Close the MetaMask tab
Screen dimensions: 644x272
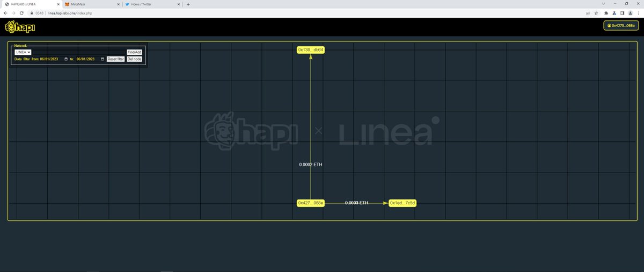click(118, 4)
